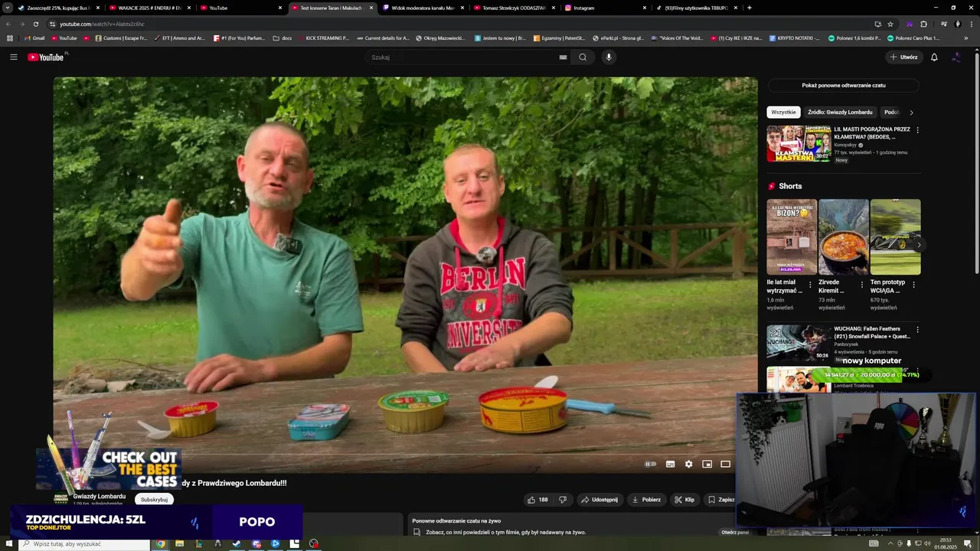Show more bookmarks overflow chevron
This screenshot has width=980, height=551.
tap(965, 38)
